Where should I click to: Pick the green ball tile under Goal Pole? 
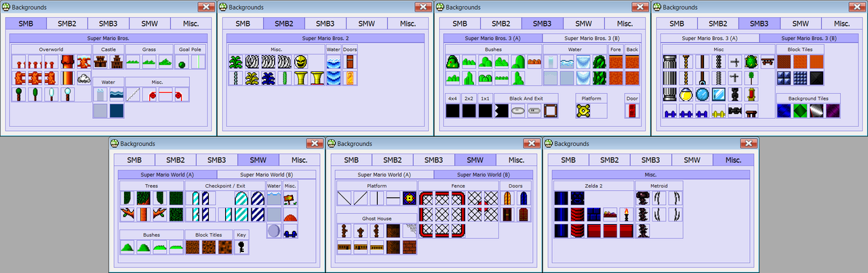coord(182,63)
